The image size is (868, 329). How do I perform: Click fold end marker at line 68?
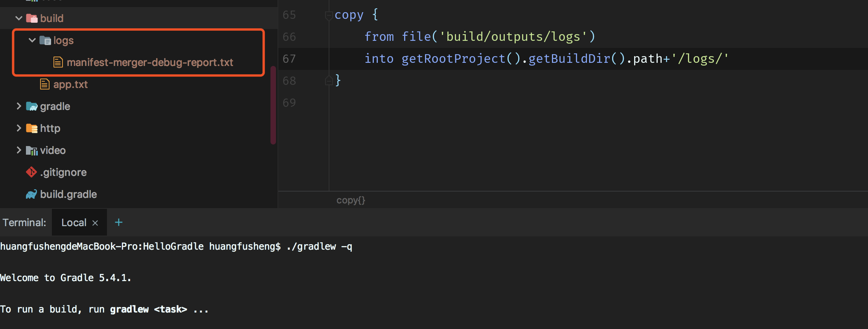[329, 81]
